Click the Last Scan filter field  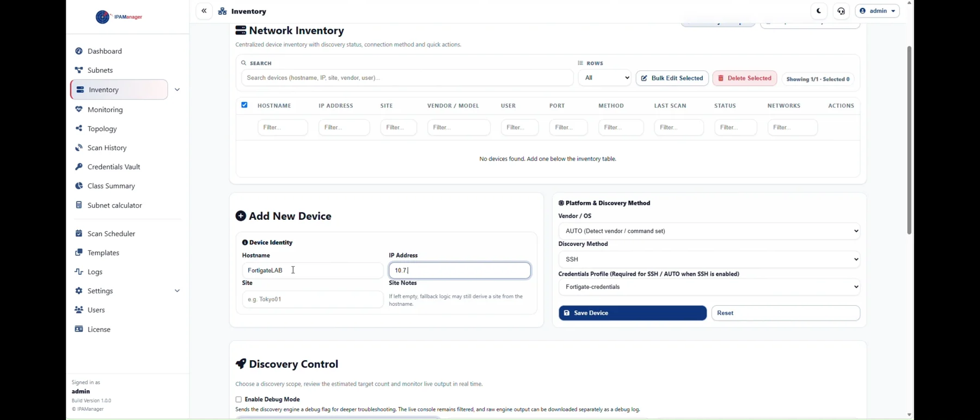(x=679, y=127)
